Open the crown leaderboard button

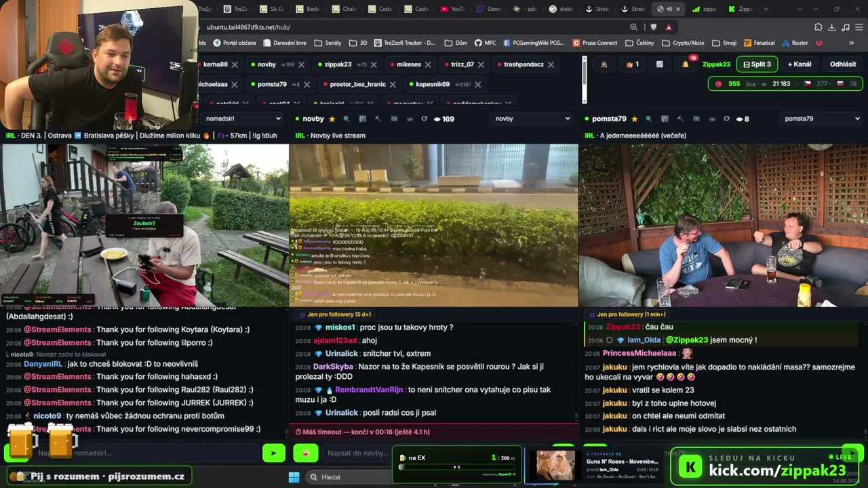tap(632, 64)
